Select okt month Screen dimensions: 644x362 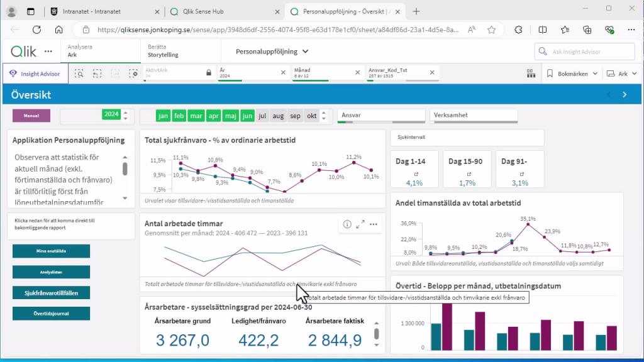[312, 116]
